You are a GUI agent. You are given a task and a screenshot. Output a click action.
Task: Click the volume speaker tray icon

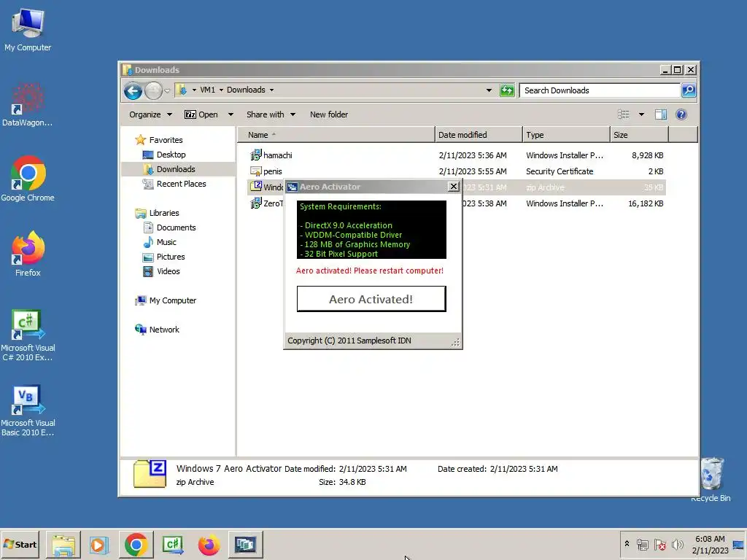point(677,544)
